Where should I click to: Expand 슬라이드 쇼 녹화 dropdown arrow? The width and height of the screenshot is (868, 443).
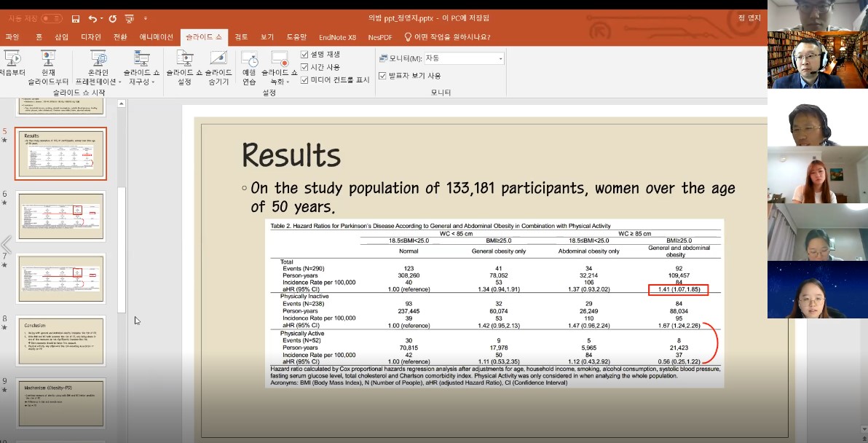[288, 82]
